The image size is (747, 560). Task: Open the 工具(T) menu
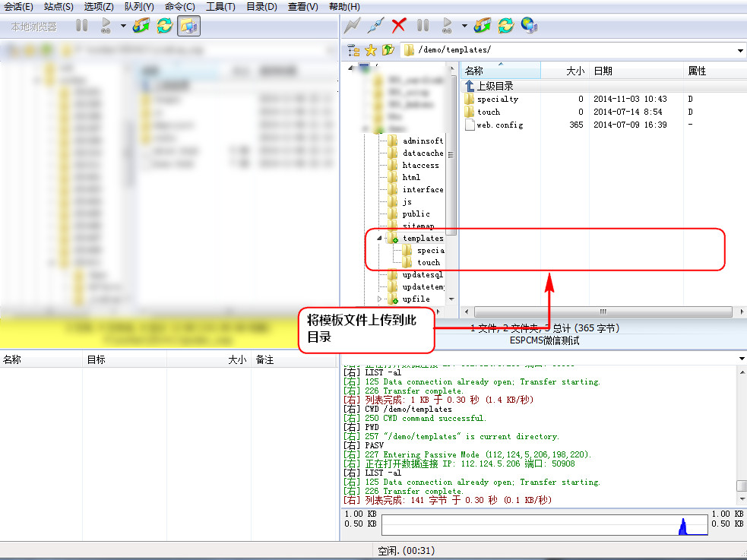tap(220, 6)
